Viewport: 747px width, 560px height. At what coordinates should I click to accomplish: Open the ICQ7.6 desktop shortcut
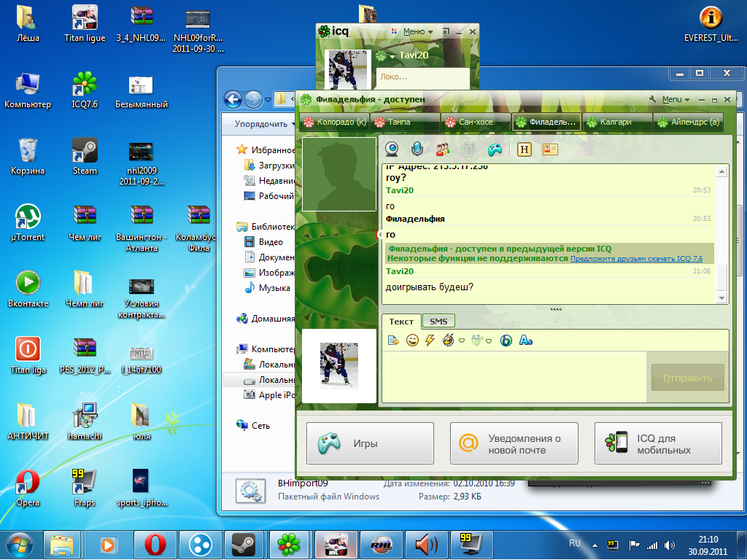85,90
